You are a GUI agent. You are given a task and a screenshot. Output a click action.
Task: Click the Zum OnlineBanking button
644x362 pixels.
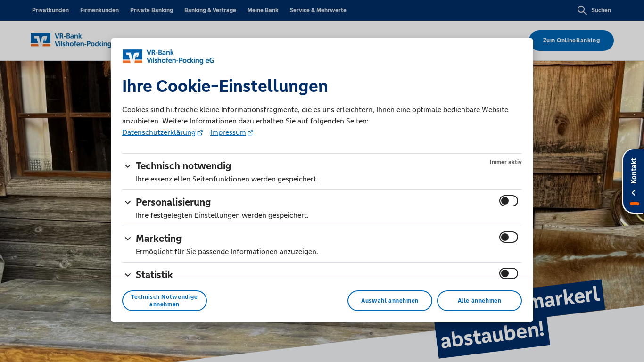[571, 41]
